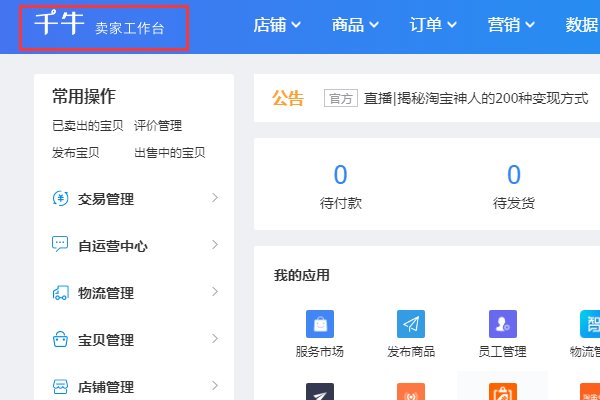Image resolution: width=600 pixels, height=400 pixels.
Task: Open the 数据 top menu item
Action: pyautogui.click(x=582, y=25)
